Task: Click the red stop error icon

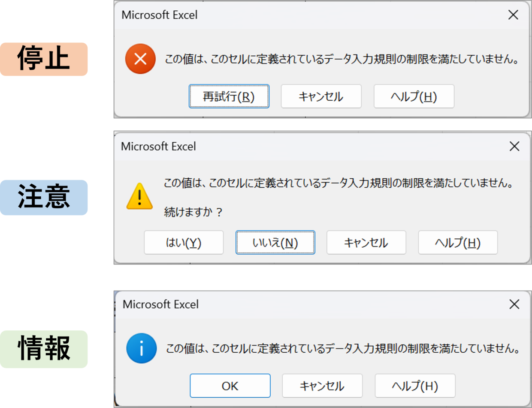Action: (x=140, y=60)
